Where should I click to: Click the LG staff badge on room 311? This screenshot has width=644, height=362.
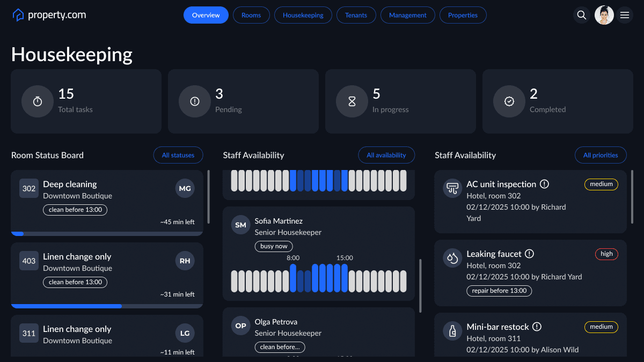pos(185,334)
